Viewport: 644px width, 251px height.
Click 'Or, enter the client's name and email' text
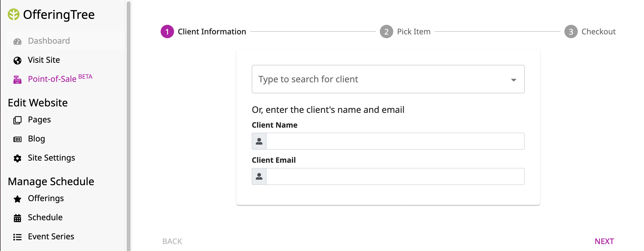point(328,110)
